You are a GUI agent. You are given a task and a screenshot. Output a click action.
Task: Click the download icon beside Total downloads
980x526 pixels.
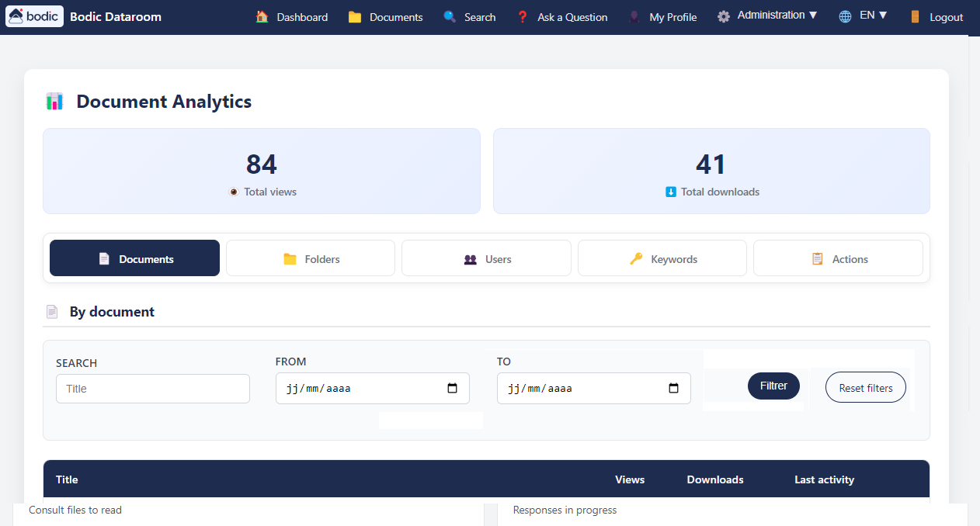pos(670,192)
